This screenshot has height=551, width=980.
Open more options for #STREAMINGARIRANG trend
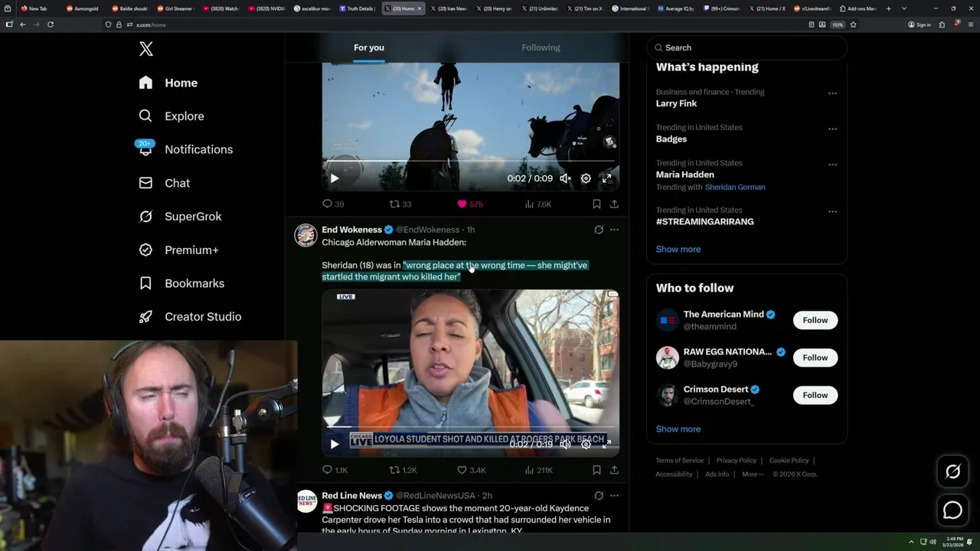point(832,211)
